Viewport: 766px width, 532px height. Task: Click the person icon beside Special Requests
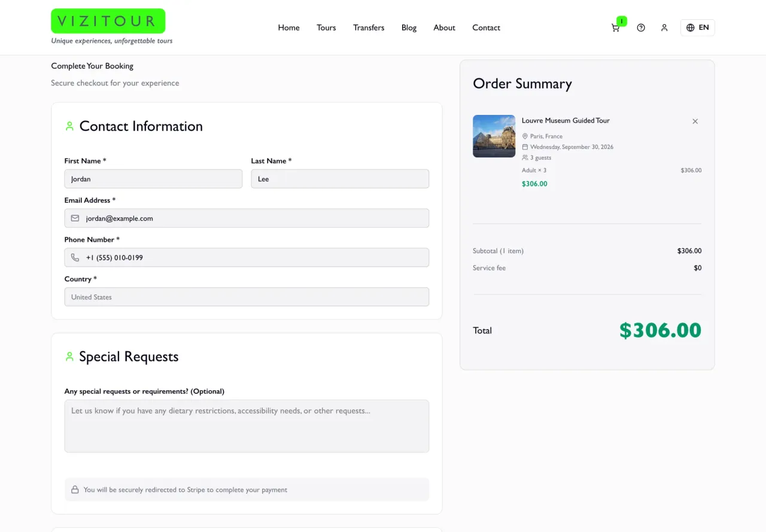click(x=69, y=357)
